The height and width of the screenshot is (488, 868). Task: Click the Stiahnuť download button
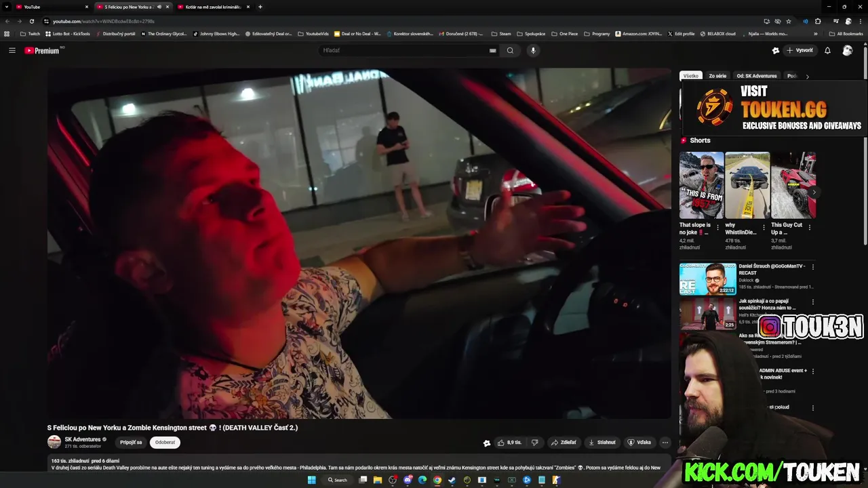pyautogui.click(x=601, y=443)
